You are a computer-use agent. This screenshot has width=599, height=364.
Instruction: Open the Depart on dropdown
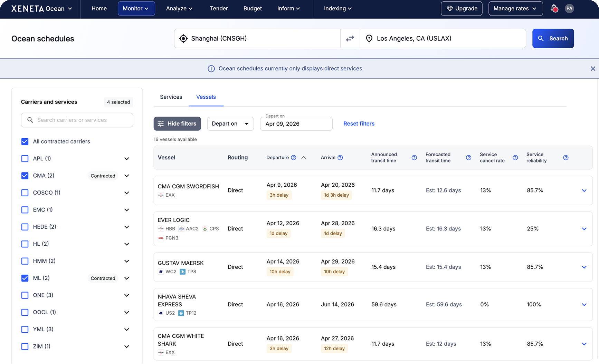[230, 124]
